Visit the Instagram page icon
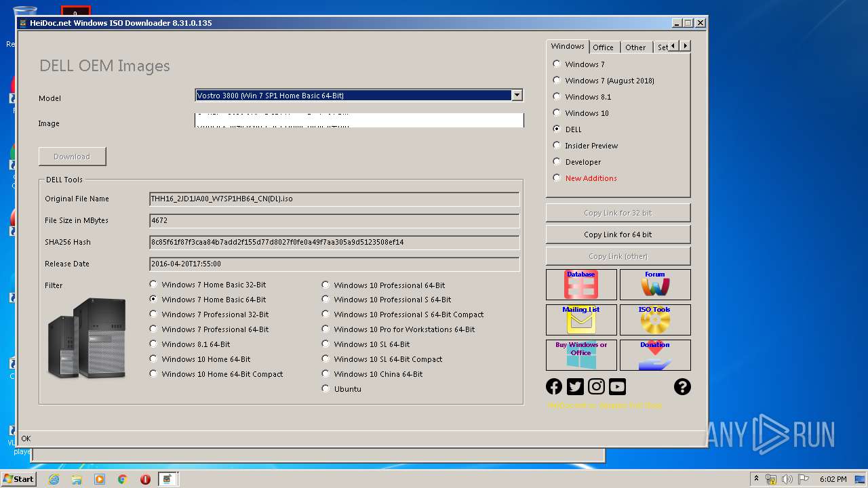Image resolution: width=868 pixels, height=488 pixels. [596, 386]
